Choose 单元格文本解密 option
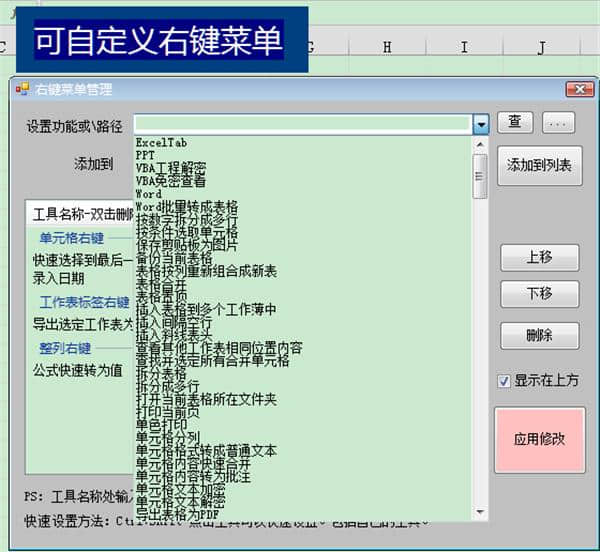 click(x=181, y=502)
